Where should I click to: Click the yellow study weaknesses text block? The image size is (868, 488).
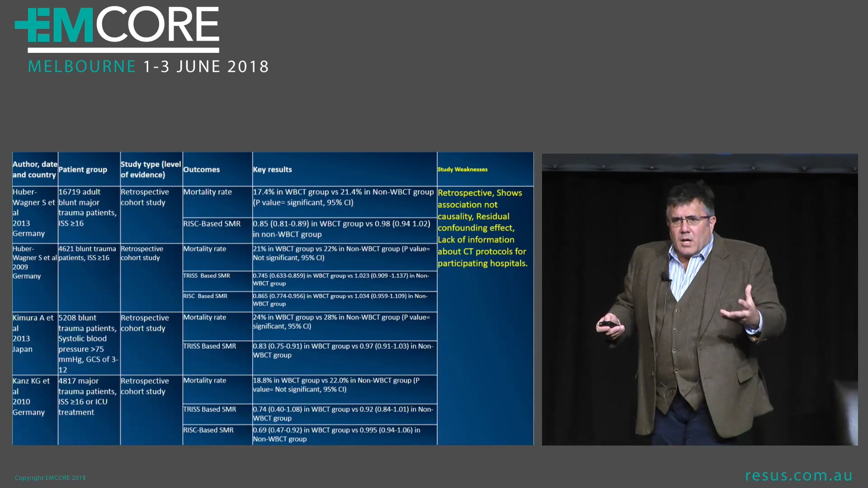point(481,228)
